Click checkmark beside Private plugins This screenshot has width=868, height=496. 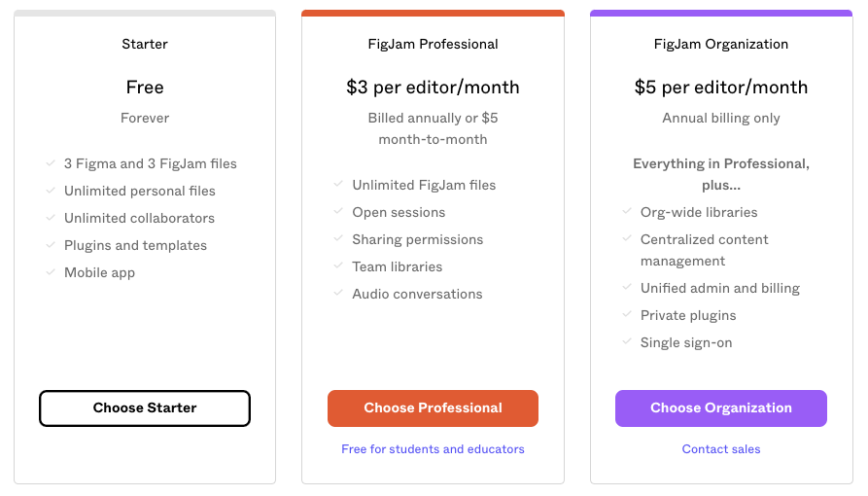pos(626,315)
